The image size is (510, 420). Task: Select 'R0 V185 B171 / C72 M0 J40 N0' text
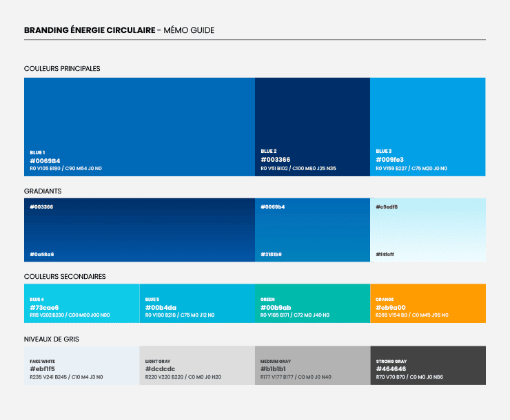click(295, 315)
